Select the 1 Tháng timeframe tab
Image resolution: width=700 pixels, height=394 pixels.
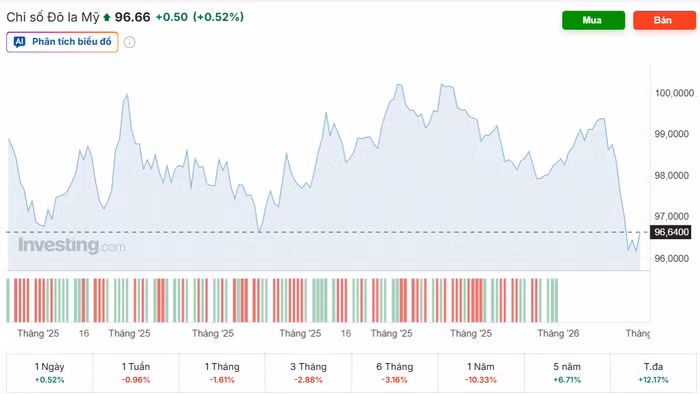(222, 373)
